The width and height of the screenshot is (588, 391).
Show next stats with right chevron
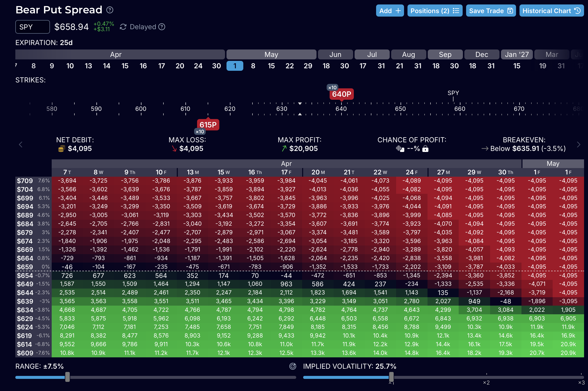(x=579, y=144)
